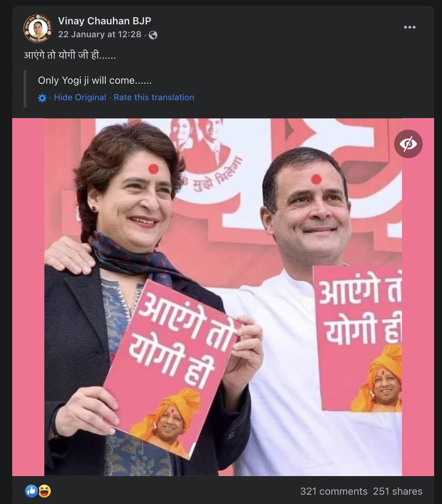Click the blue Like reaction icon
The width and height of the screenshot is (442, 504).
pyautogui.click(x=31, y=491)
